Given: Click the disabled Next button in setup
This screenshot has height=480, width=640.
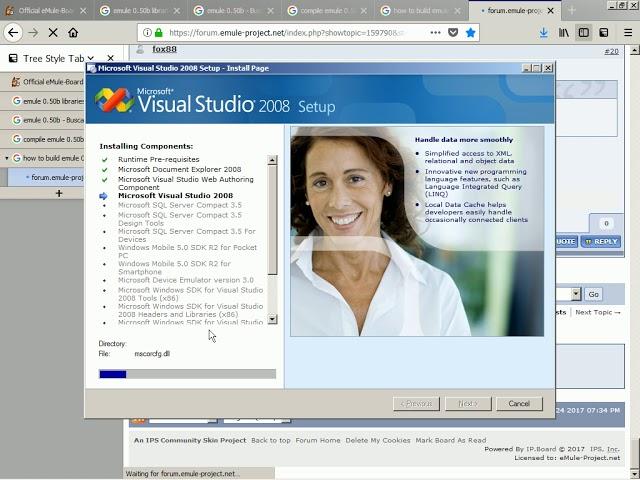Looking at the screenshot, I should [x=468, y=403].
